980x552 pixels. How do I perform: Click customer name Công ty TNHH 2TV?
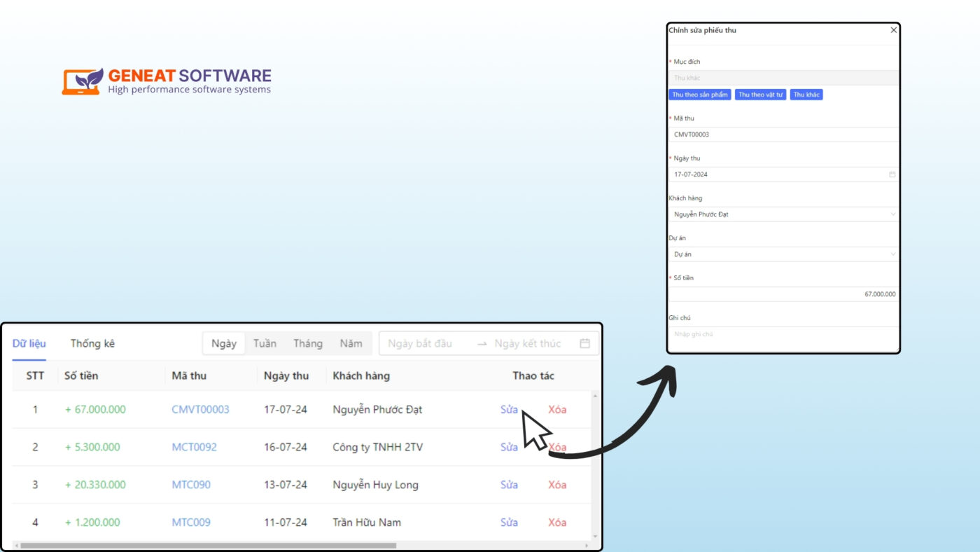pyautogui.click(x=378, y=447)
